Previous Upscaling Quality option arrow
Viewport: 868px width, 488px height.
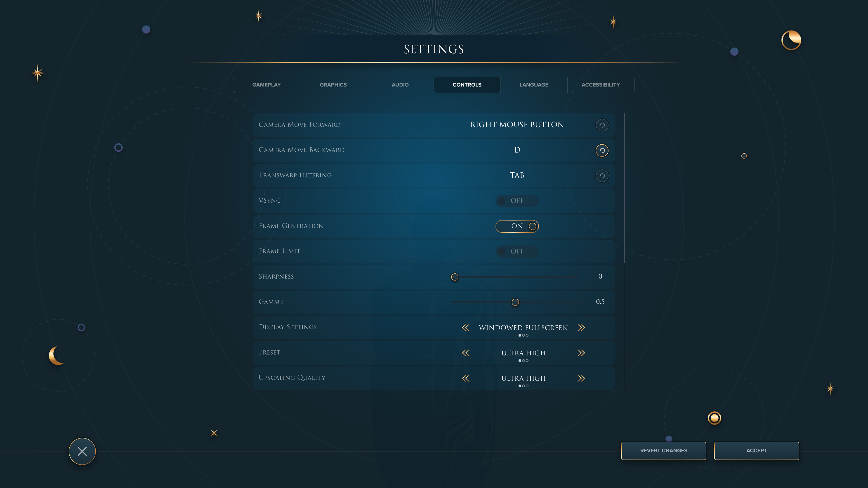click(x=466, y=378)
